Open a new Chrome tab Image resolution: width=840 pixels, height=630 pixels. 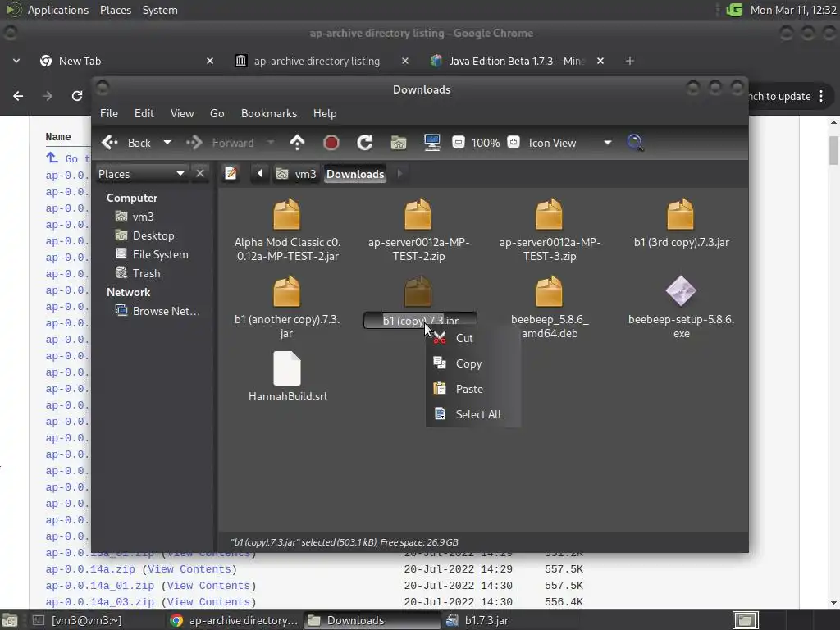(629, 61)
